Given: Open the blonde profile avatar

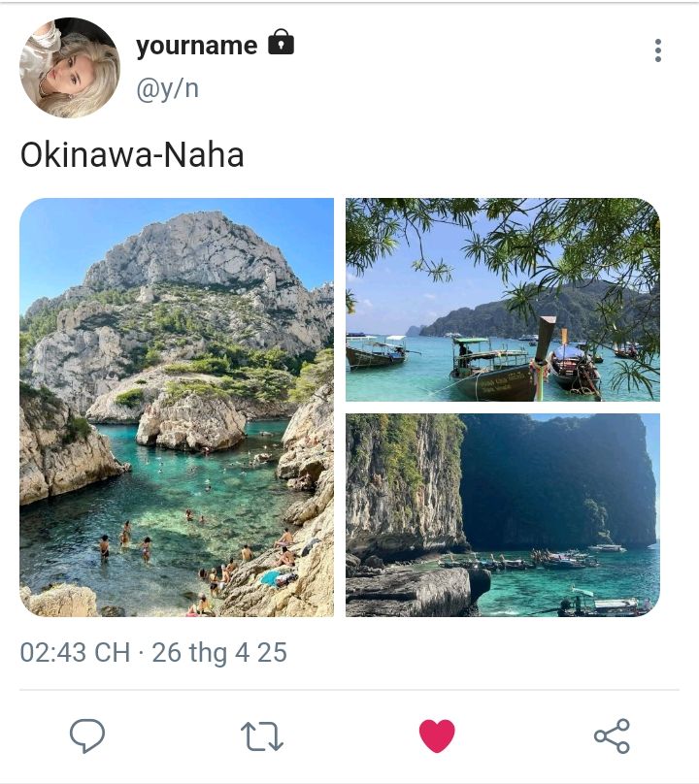Looking at the screenshot, I should tap(70, 68).
